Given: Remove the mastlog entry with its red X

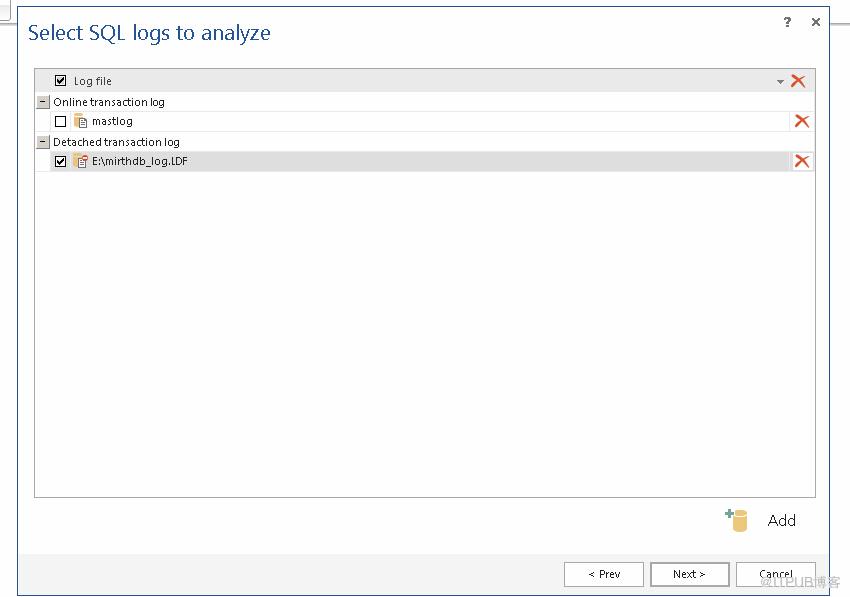Looking at the screenshot, I should pyautogui.click(x=802, y=121).
